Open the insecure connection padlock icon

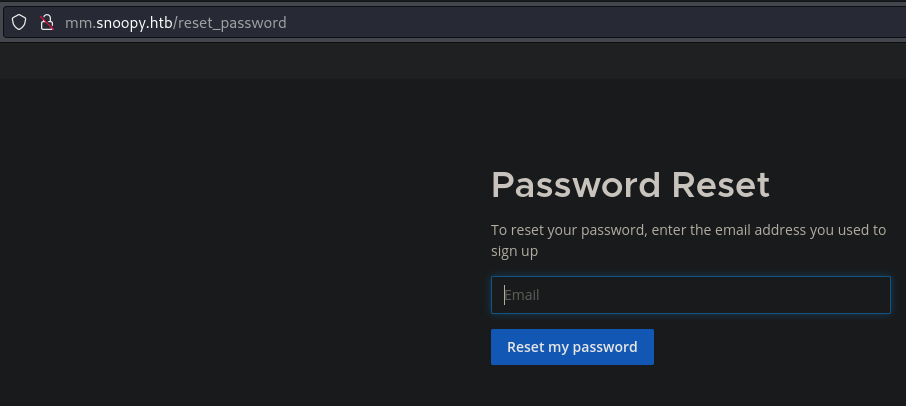coord(45,22)
